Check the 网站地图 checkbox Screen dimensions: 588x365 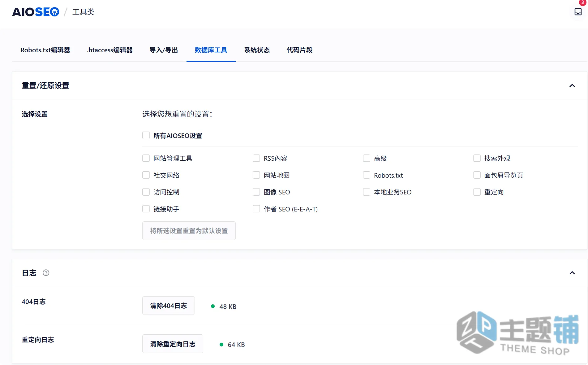(x=256, y=175)
